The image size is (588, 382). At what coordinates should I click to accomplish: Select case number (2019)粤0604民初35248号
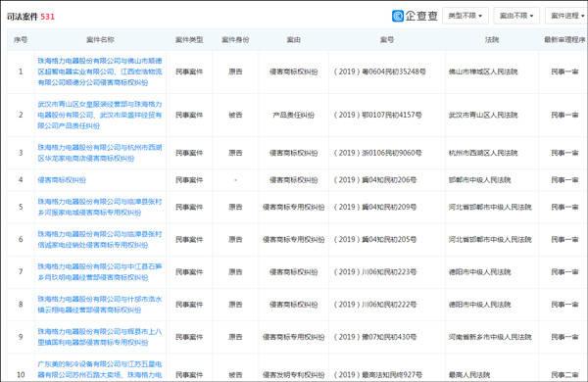pyautogui.click(x=379, y=72)
